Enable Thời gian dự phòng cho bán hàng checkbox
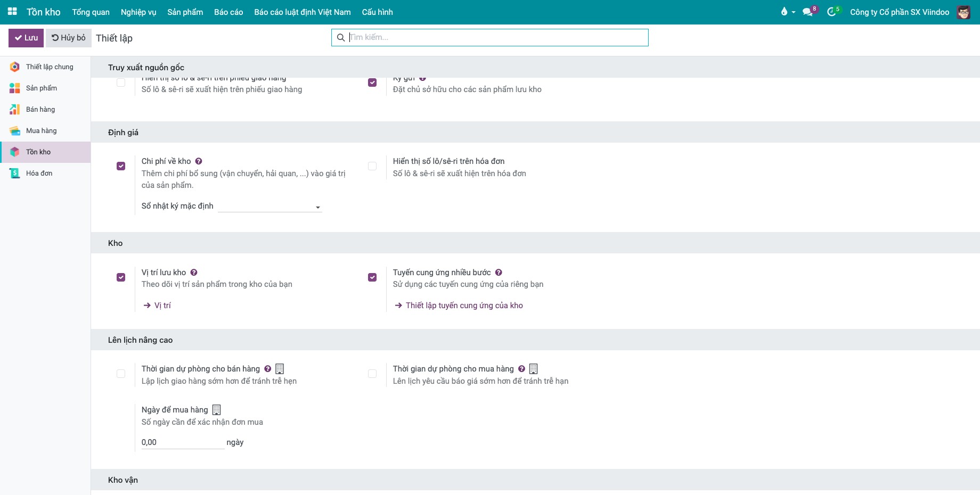Viewport: 980px width, 495px height. 121,374
